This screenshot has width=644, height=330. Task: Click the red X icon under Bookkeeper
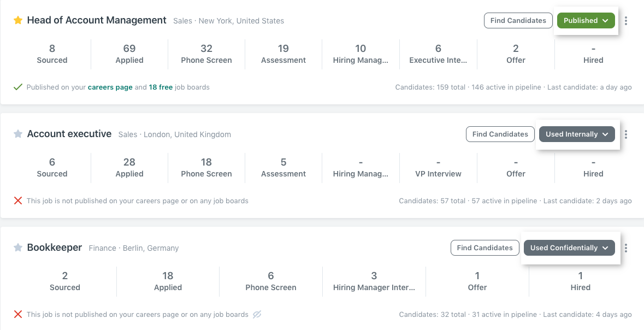[18, 314]
